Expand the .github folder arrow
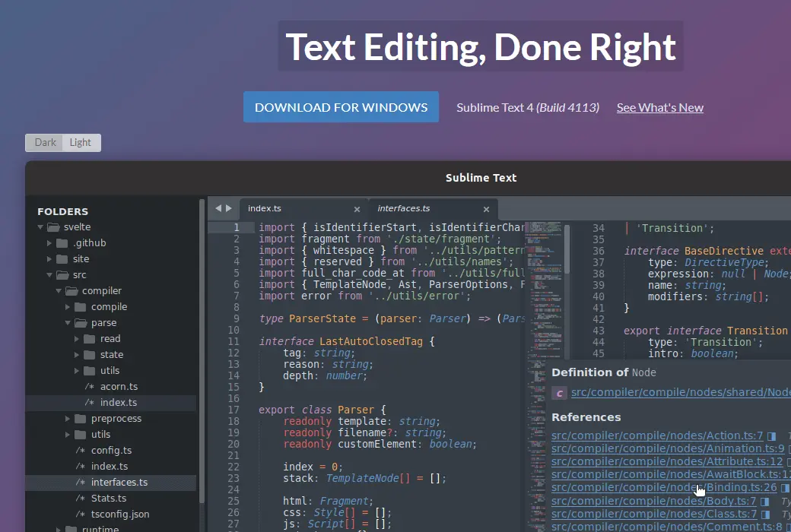This screenshot has height=532, width=791. [x=49, y=243]
